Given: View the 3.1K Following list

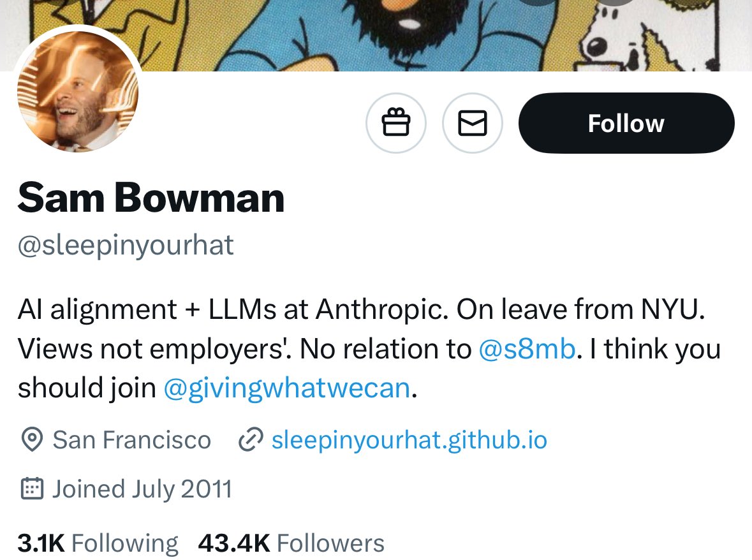Looking at the screenshot, I should point(98,543).
